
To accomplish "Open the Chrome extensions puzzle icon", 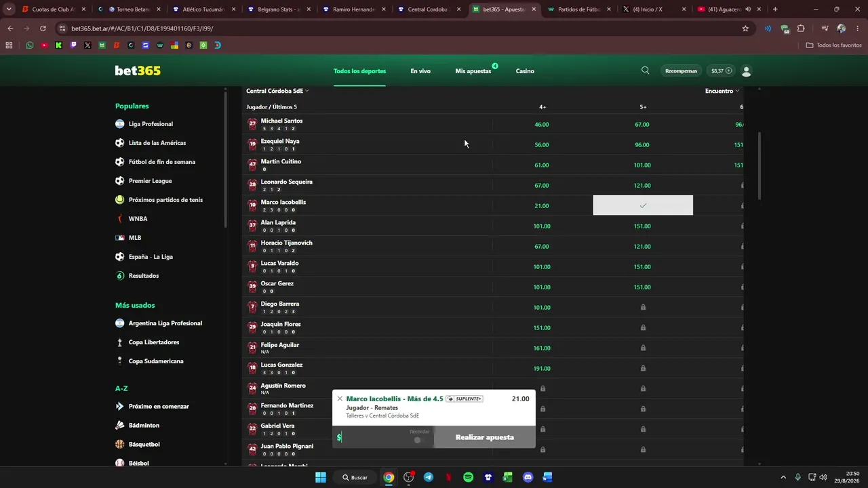I will [x=801, y=28].
